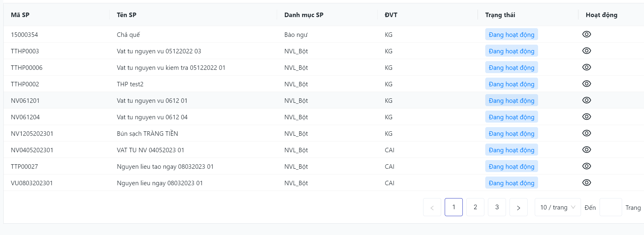Click the go-to page input field
Screen dimensions: 644x235
610,207
